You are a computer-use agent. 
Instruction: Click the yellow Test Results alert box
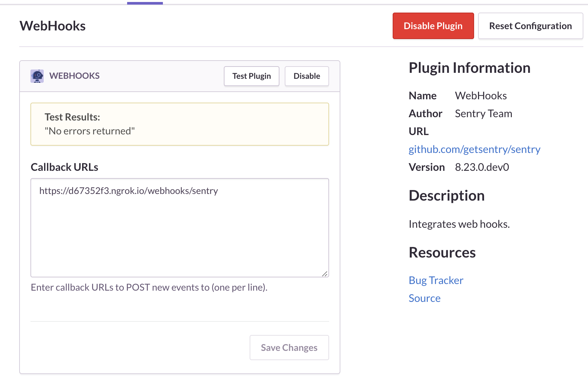coord(180,124)
